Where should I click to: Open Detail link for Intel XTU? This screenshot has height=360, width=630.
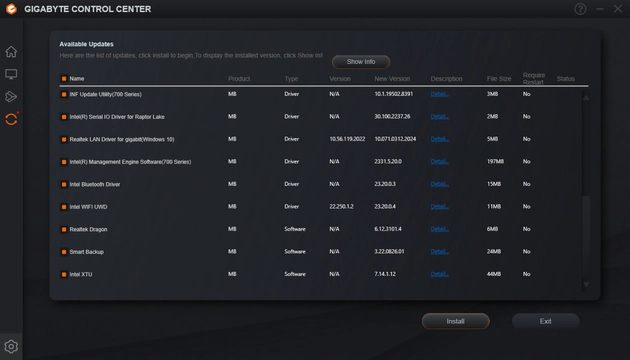tap(440, 274)
